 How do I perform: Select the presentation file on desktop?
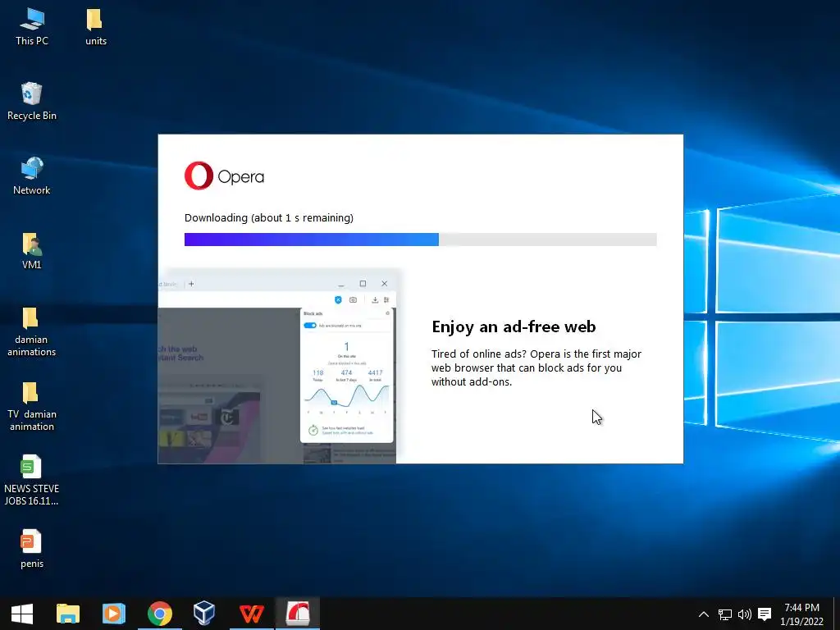[x=32, y=549]
